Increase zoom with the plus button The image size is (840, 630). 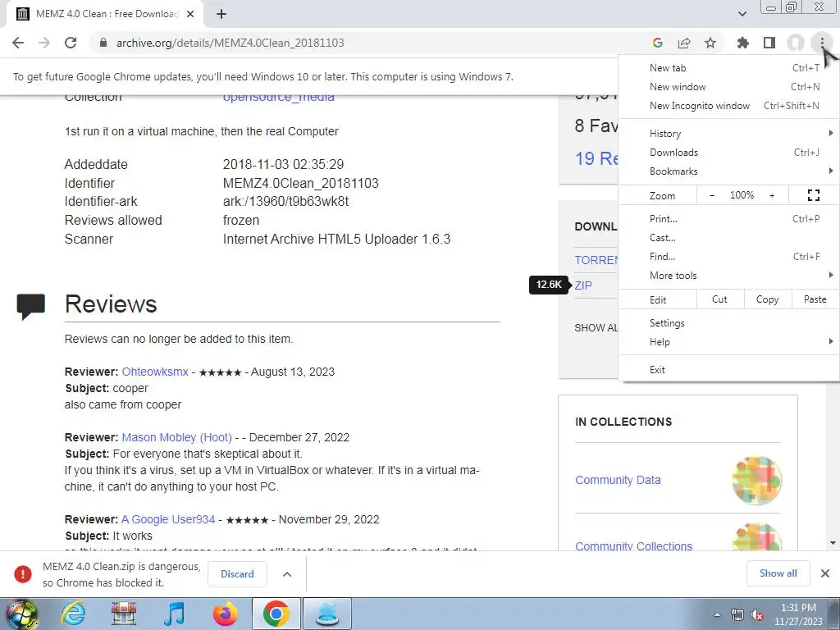pyautogui.click(x=772, y=195)
